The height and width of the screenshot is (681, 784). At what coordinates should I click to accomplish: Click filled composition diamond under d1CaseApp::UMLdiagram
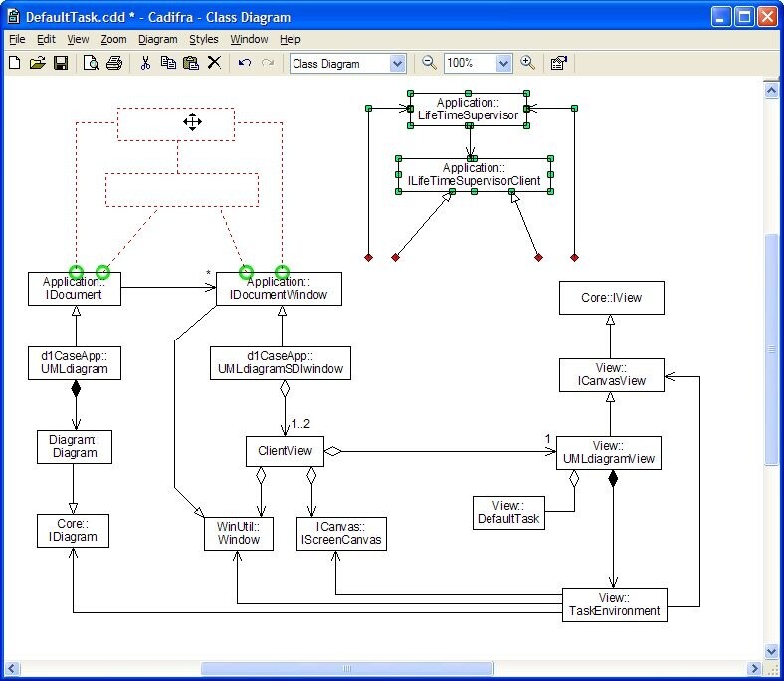[76, 388]
